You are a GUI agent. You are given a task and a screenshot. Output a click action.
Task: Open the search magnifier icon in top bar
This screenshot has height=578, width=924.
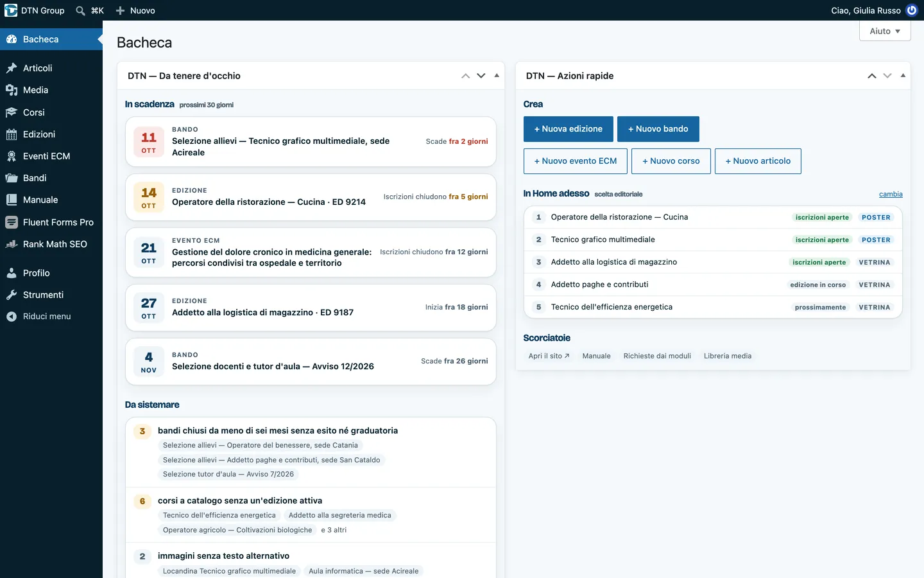point(80,10)
